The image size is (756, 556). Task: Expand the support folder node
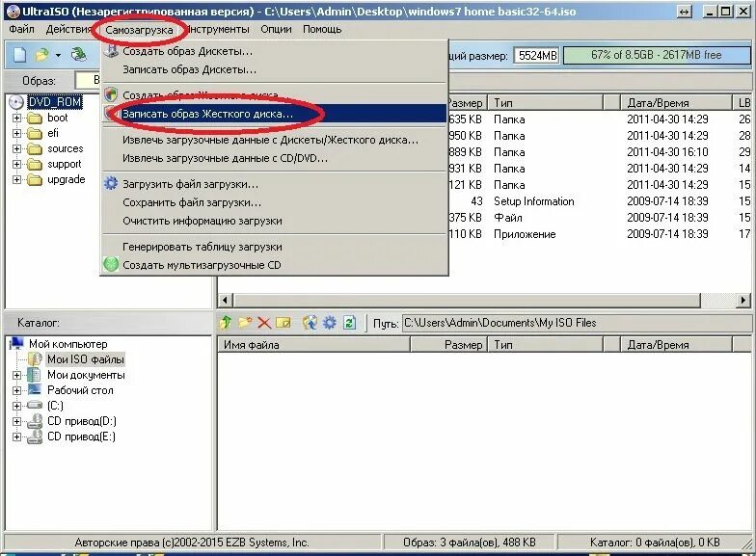coord(17,164)
